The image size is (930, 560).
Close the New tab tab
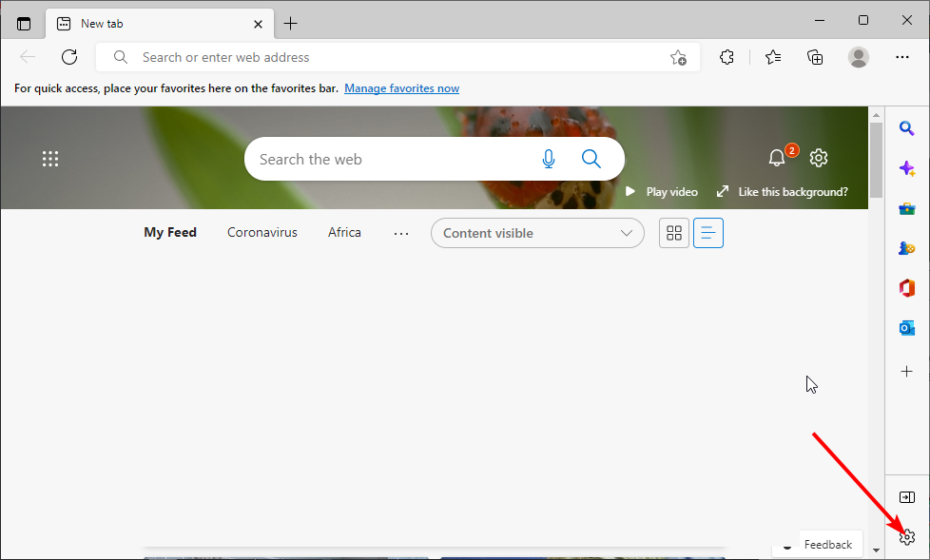tap(258, 25)
